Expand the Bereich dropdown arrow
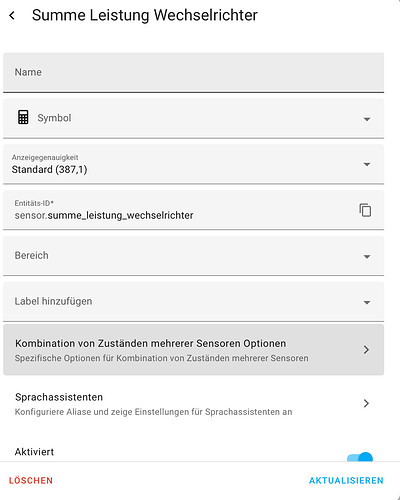 tap(367, 256)
